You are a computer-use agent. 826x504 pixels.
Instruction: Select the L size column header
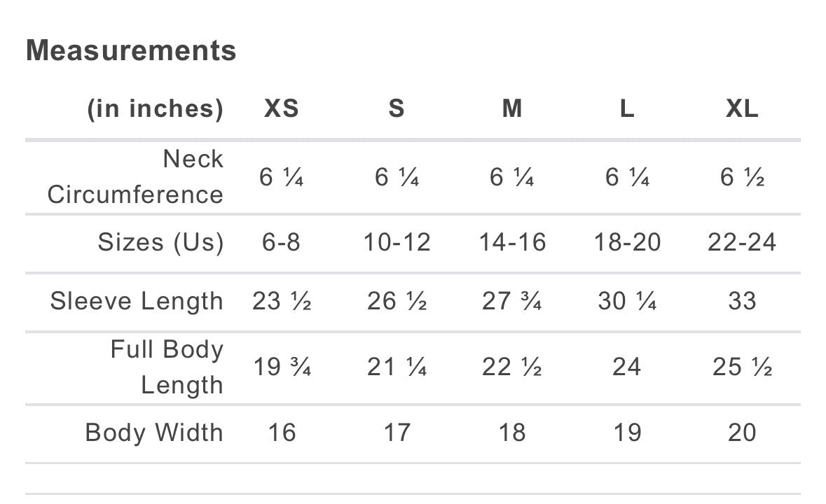point(627,108)
